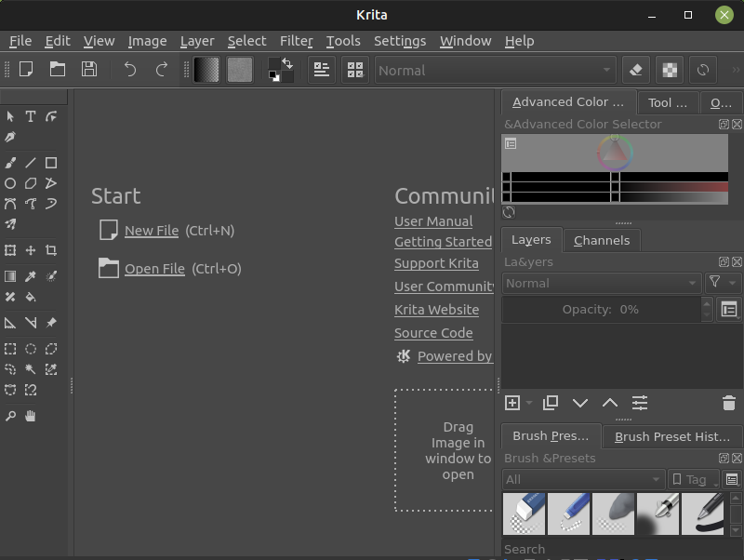
Task: Select the Elliptical Selection tool
Action: (x=31, y=349)
